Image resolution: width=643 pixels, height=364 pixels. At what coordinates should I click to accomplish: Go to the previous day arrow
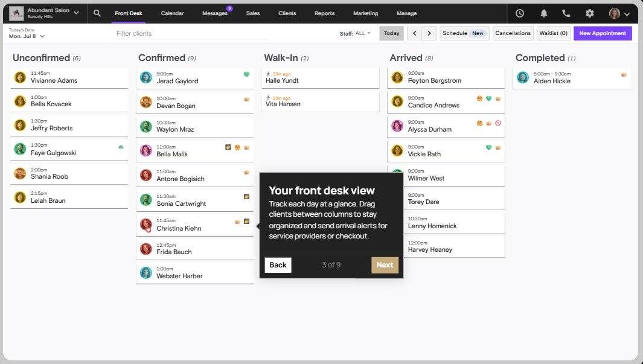(x=414, y=33)
